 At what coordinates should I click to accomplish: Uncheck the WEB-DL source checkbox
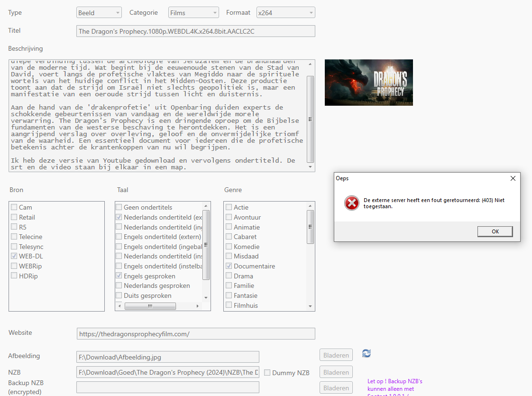point(14,256)
